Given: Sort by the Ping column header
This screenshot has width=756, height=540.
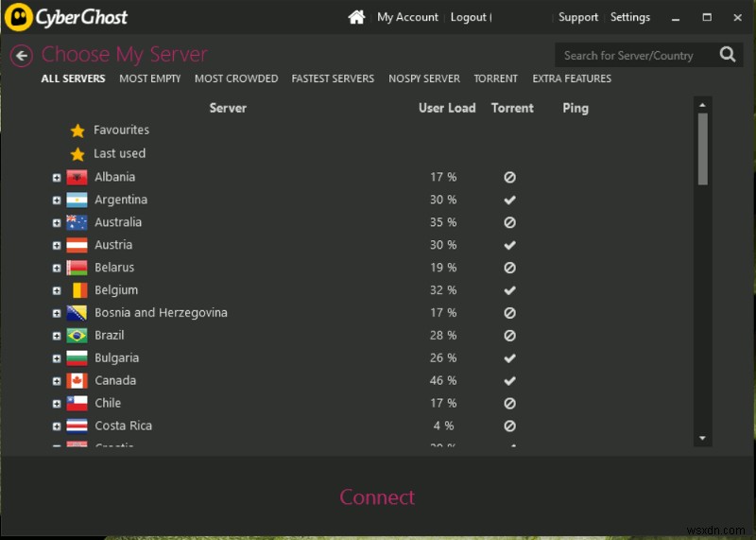Looking at the screenshot, I should pyautogui.click(x=576, y=108).
